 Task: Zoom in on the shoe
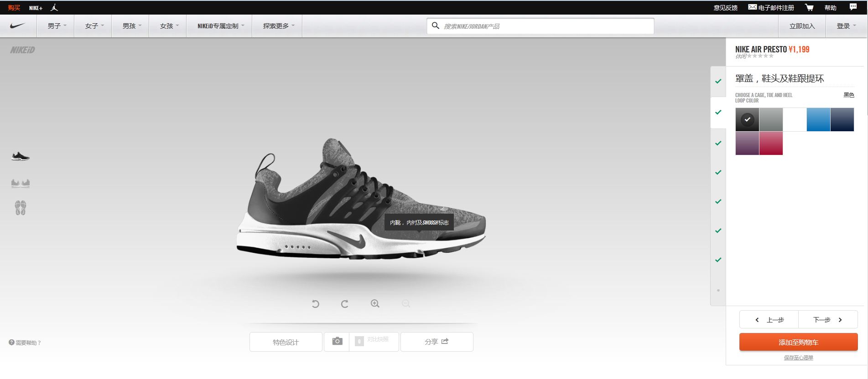pos(375,304)
